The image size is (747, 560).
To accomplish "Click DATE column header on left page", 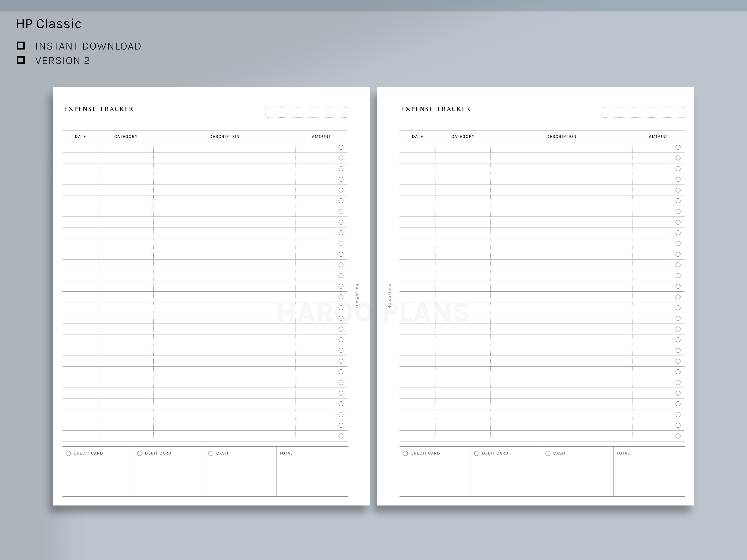I will [80, 136].
